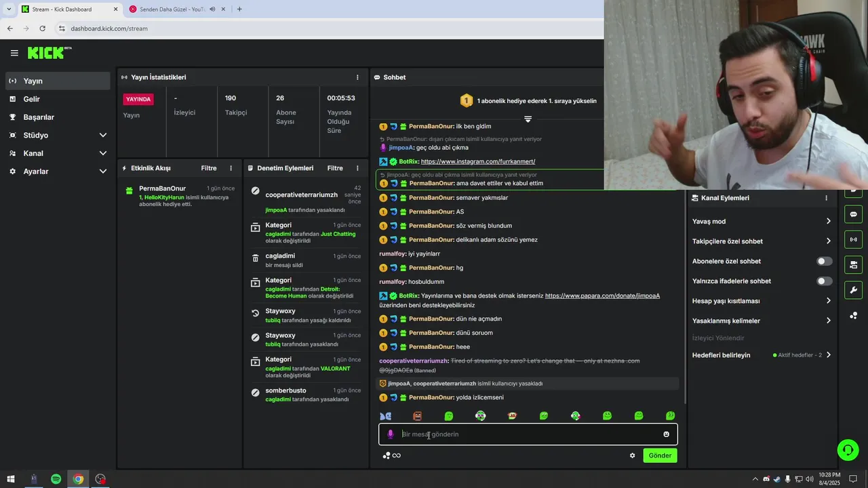Click the 26 Abone Sayısı statistic
The image size is (868, 488).
(x=286, y=109)
